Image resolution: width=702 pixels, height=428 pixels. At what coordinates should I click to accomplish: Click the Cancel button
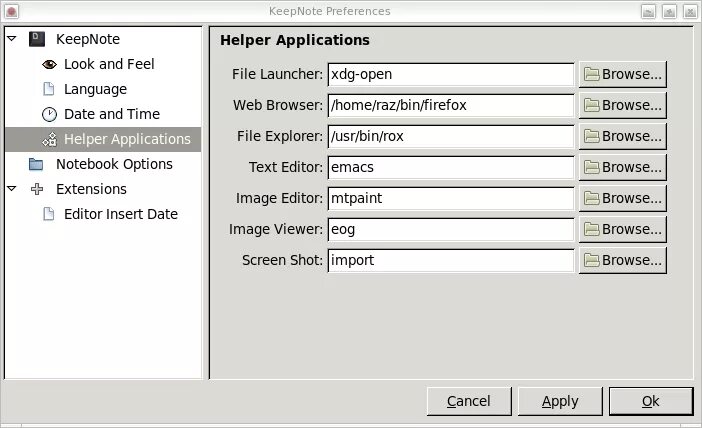pyautogui.click(x=469, y=401)
